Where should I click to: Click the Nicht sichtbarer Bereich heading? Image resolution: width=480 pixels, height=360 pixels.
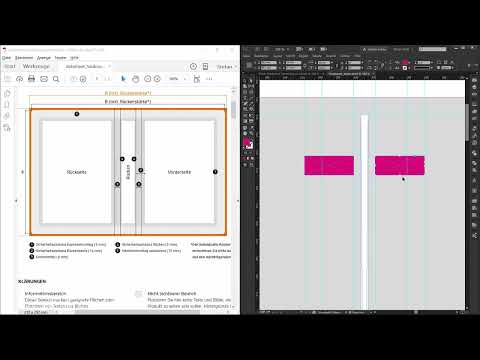click(172, 294)
